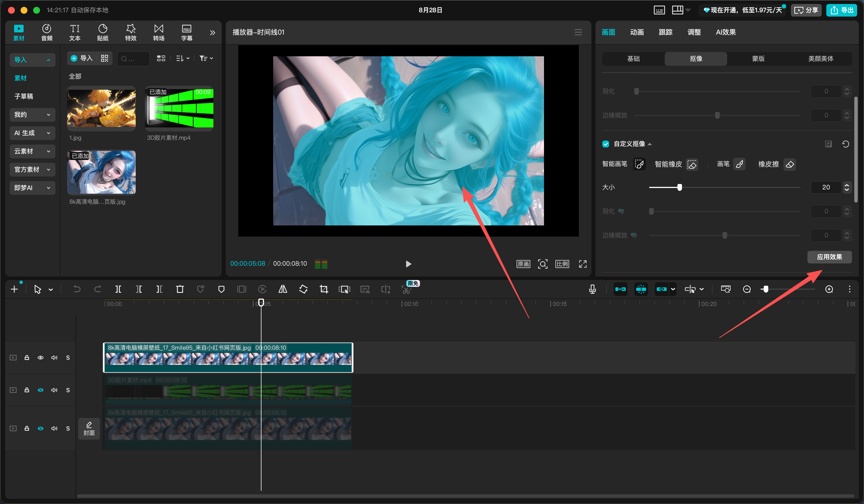Screen dimensions: 864x504
Task: Select the 1.jpg media thumbnail
Action: (x=101, y=108)
